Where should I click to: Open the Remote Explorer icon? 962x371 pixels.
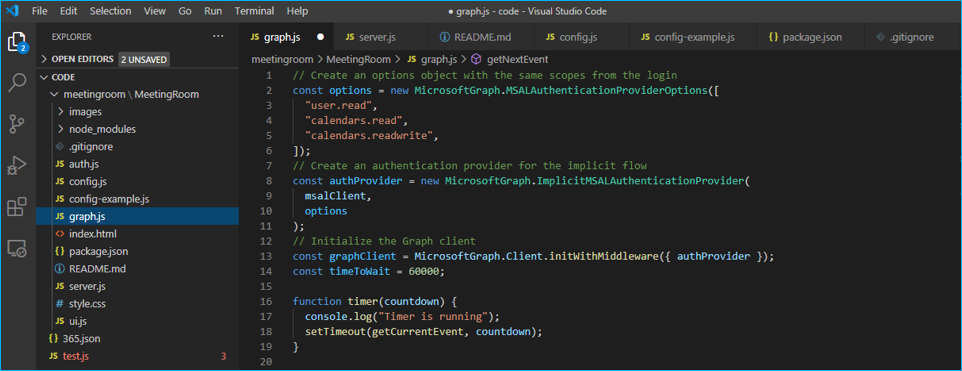[17, 248]
